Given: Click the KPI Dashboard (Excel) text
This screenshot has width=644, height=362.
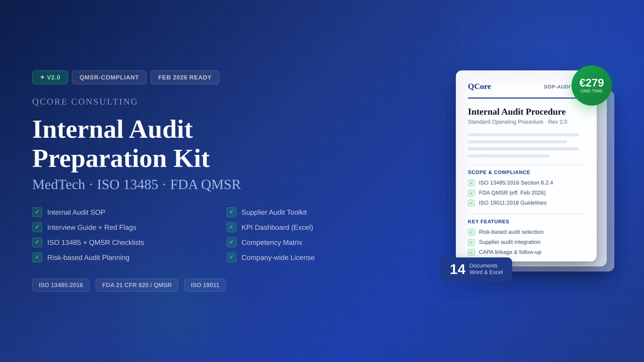Looking at the screenshot, I should tap(277, 228).
